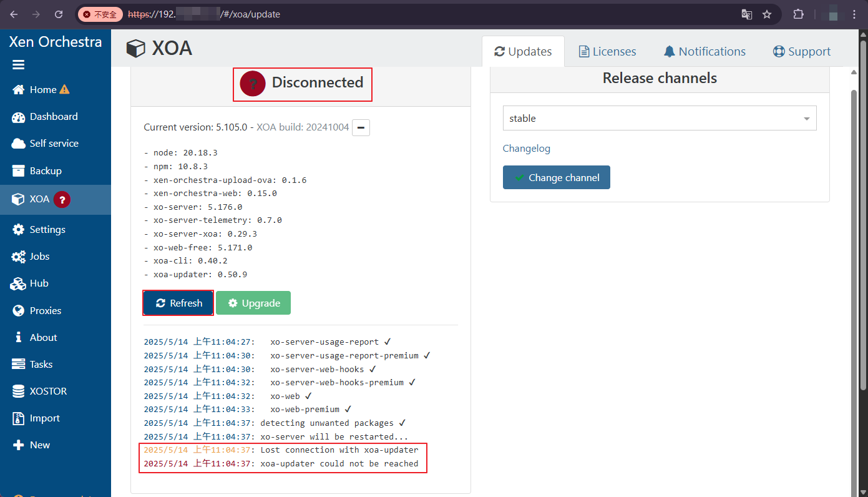Screen dimensions: 868x497
Task: Switch to the Updates tab
Action: click(x=523, y=52)
